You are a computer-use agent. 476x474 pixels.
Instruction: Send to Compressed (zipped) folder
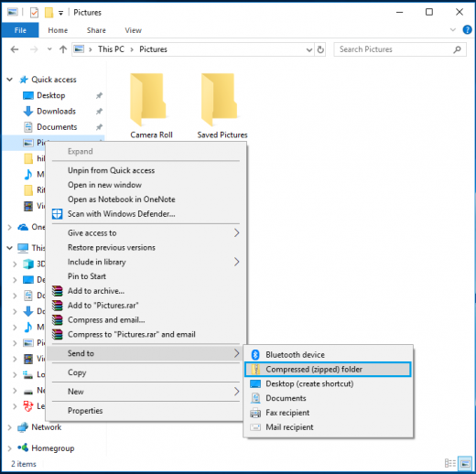click(x=328, y=370)
